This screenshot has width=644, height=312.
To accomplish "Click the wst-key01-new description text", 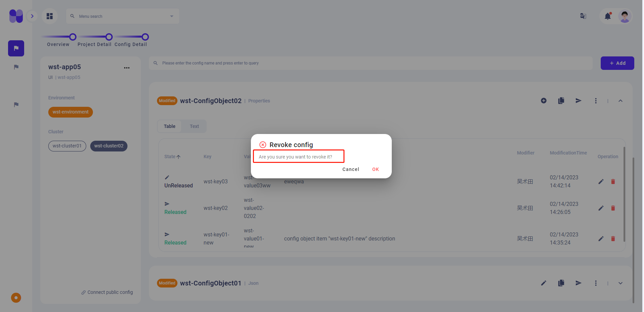I will pos(339,239).
